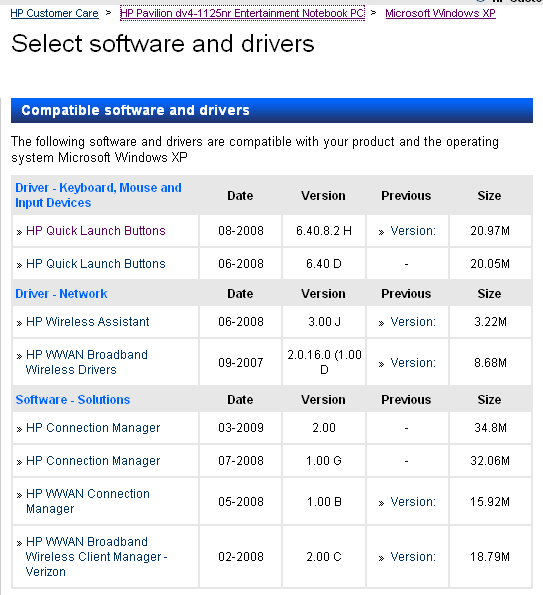Open the Driver - Network category heading
The height and width of the screenshot is (595, 543).
point(61,294)
